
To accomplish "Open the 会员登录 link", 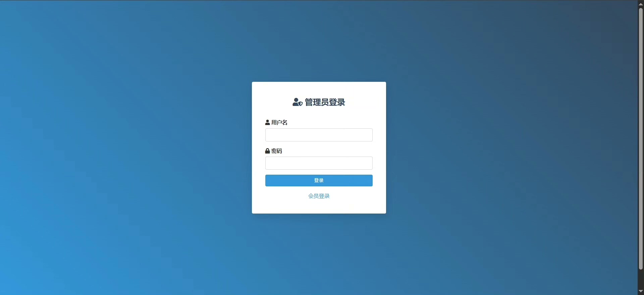I will point(319,196).
